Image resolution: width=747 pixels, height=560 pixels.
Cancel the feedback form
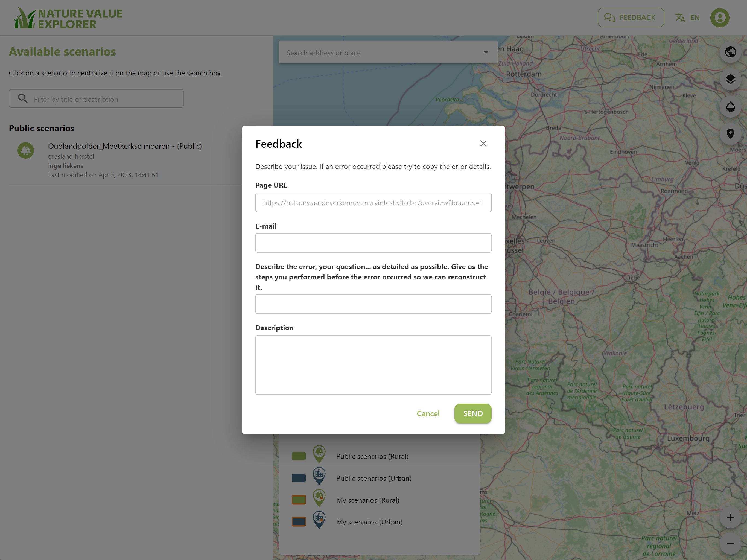pos(428,413)
